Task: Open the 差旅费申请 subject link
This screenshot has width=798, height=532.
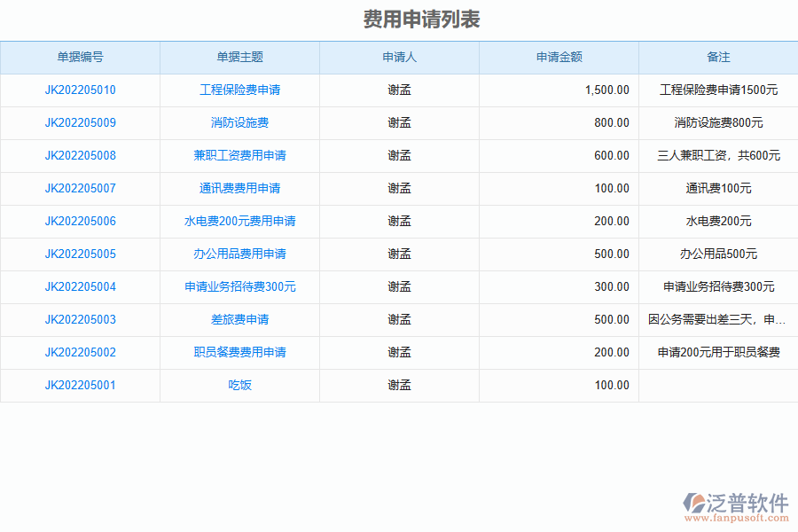Action: (x=239, y=320)
